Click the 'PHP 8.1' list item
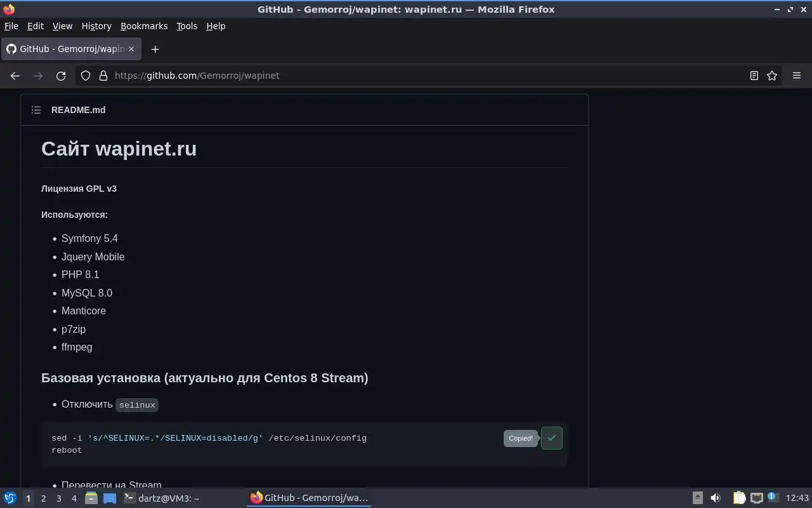This screenshot has height=508, width=812. (x=81, y=274)
